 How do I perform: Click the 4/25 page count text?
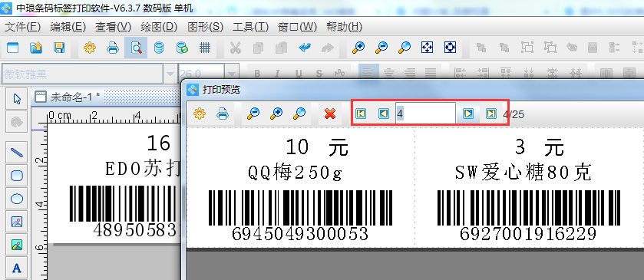point(514,114)
